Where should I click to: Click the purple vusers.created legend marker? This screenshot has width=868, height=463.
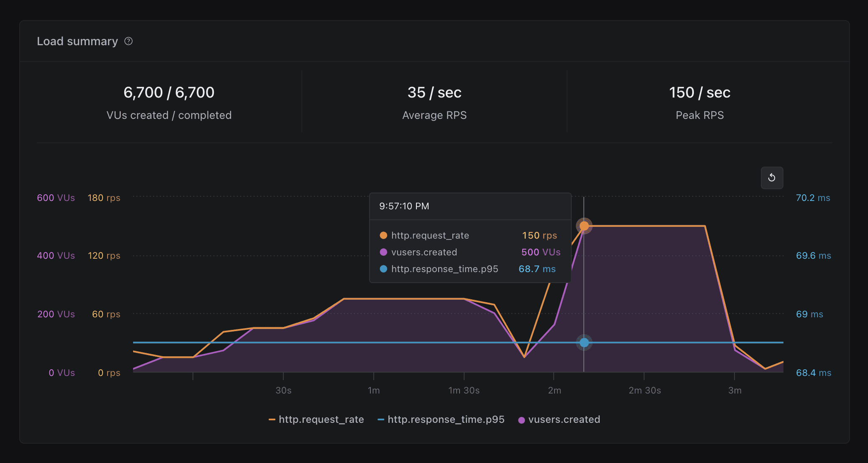coord(521,419)
